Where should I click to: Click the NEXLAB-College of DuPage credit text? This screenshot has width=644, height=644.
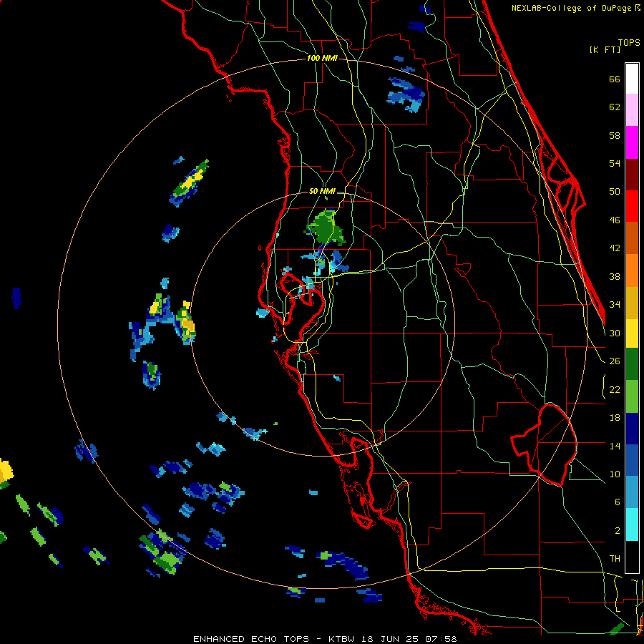point(572,8)
